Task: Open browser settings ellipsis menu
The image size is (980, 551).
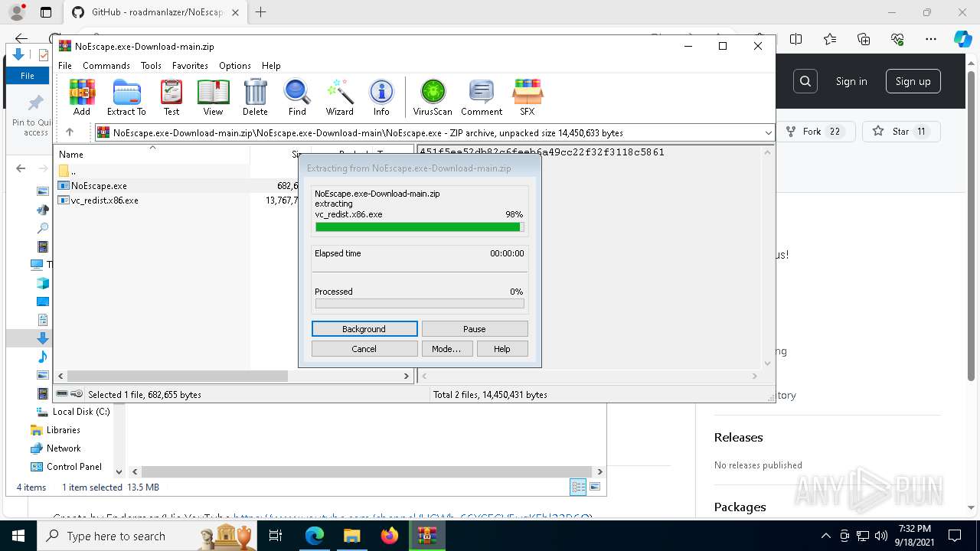Action: pos(931,39)
